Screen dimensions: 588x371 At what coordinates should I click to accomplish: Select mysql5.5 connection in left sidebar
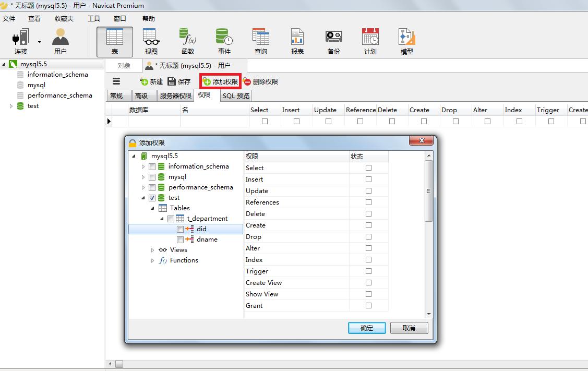click(x=33, y=64)
